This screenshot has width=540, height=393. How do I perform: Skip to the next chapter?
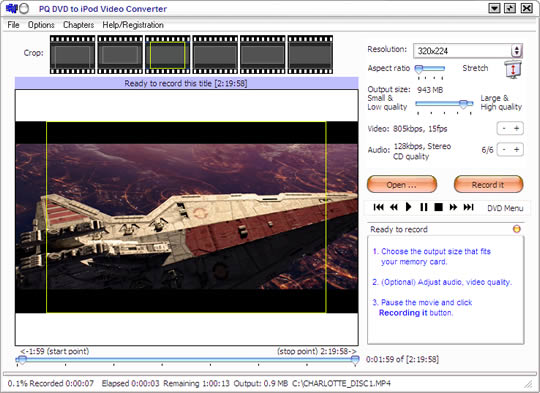[x=468, y=207]
